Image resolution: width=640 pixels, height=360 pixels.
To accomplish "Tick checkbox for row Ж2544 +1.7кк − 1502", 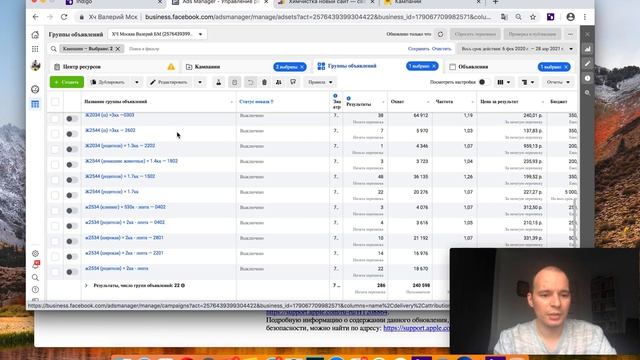I will (x=55, y=180).
